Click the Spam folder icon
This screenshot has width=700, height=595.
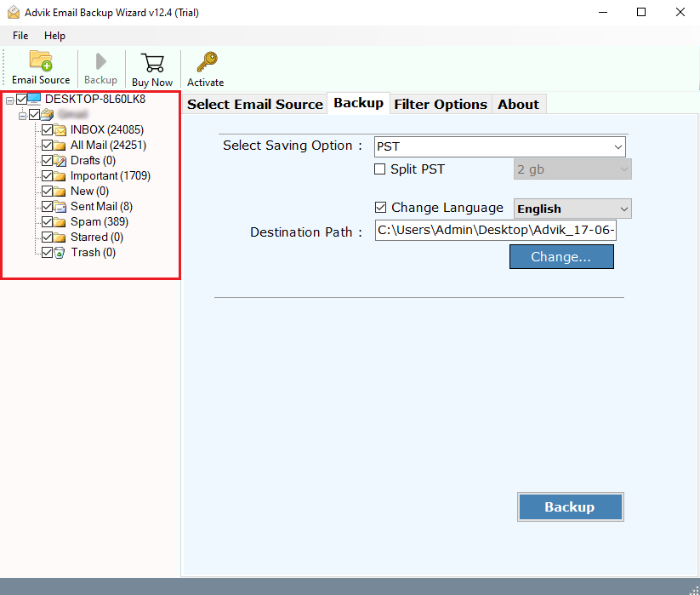pyautogui.click(x=60, y=222)
